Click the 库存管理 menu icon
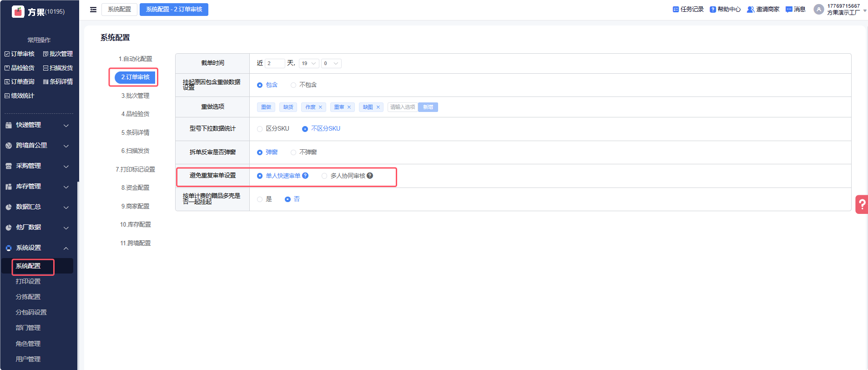Image resolution: width=868 pixels, height=370 pixels. (x=9, y=187)
